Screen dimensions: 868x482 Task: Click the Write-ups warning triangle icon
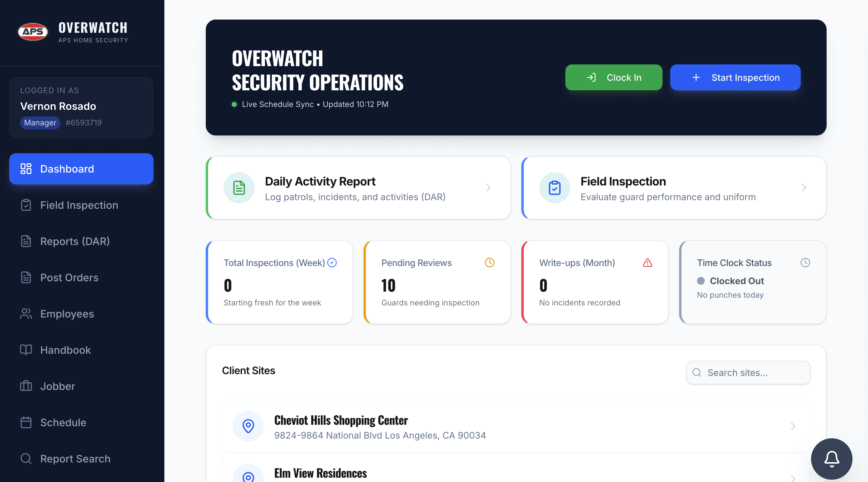click(647, 263)
